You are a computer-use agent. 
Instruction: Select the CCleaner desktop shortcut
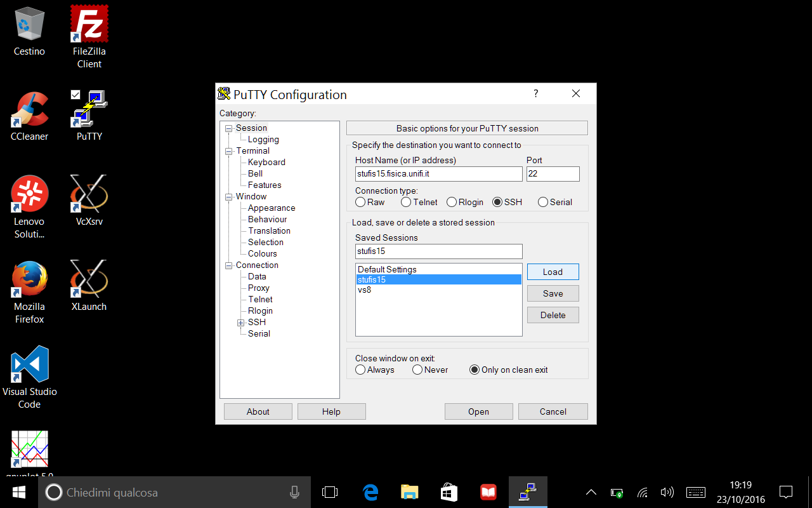point(29,116)
